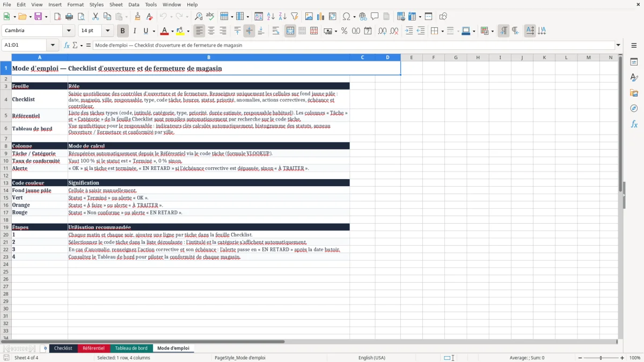The height and width of the screenshot is (362, 644).
Task: Open Find & Replace tool
Action: pyautogui.click(x=199, y=17)
